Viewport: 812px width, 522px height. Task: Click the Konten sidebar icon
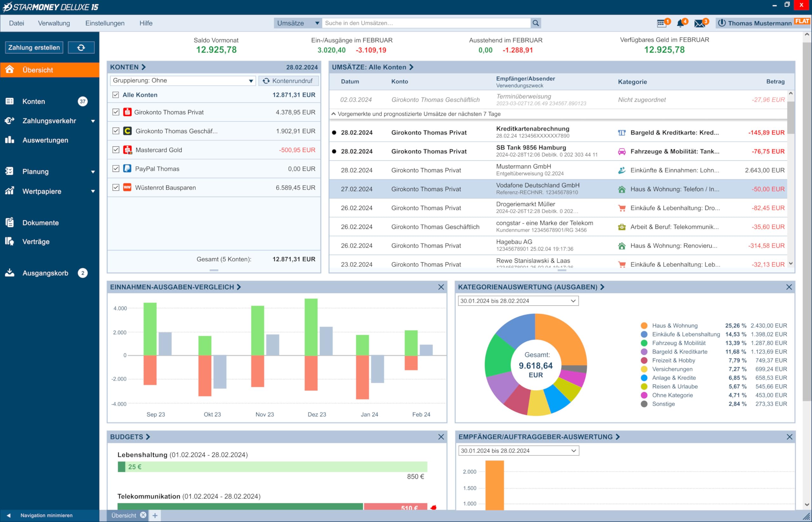[x=10, y=101]
